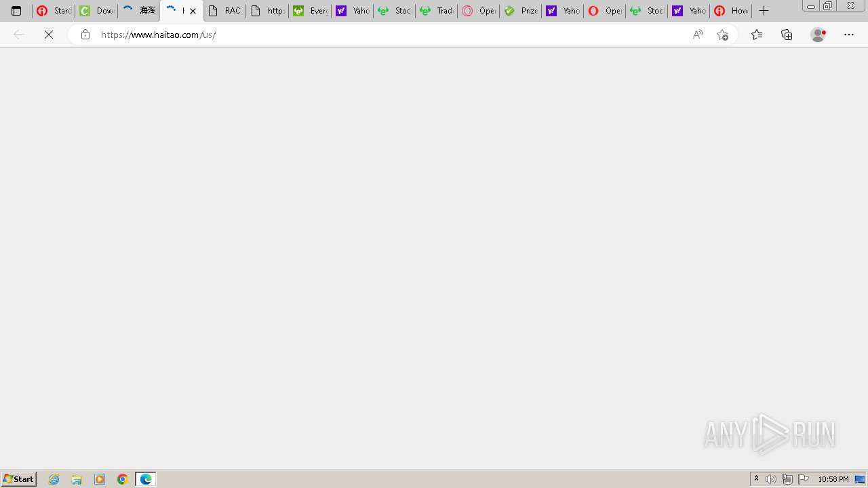Add this page to favorites
Viewport: 868px width, 488px height.
coord(722,35)
